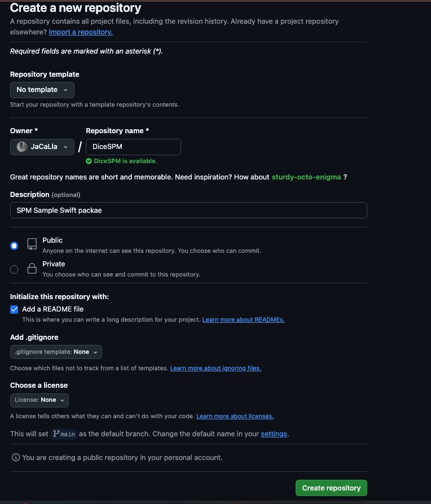Click the private repository lock icon
Screen dimensions: 431x504
click(32, 268)
